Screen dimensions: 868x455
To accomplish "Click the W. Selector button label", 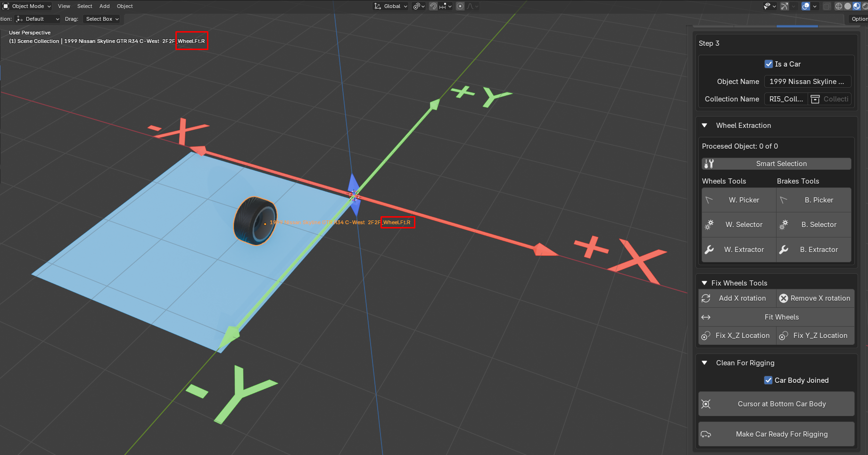I will tap(744, 225).
